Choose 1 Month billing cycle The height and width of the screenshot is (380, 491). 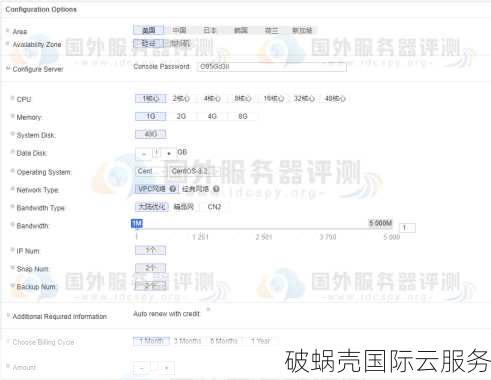(x=151, y=341)
